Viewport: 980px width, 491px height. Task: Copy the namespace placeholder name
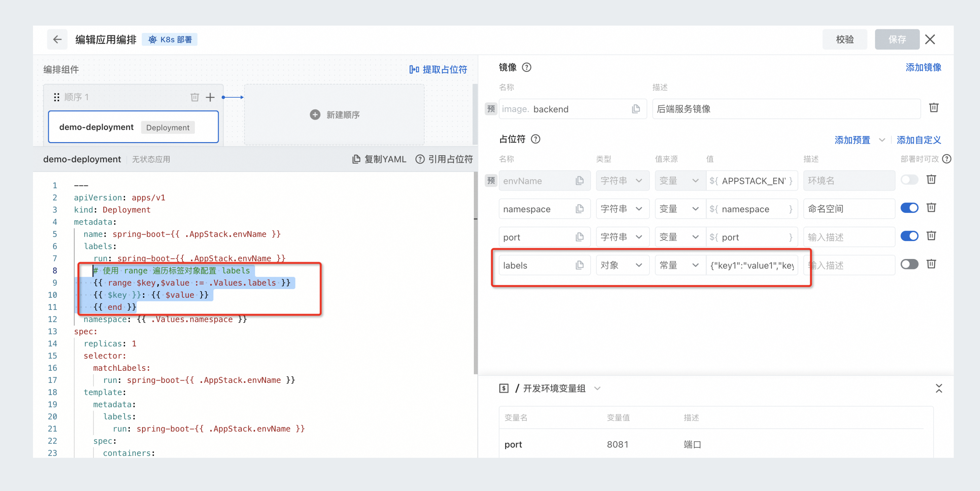point(580,209)
